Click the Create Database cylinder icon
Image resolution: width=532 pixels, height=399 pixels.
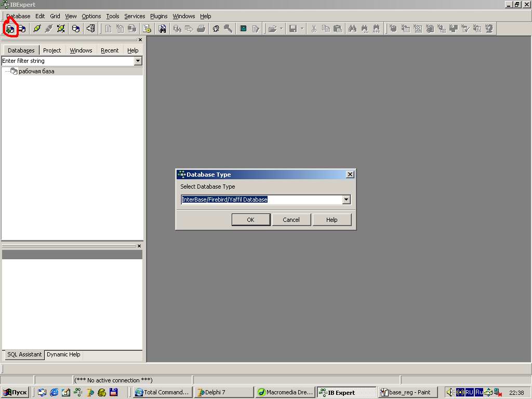pos(76,29)
